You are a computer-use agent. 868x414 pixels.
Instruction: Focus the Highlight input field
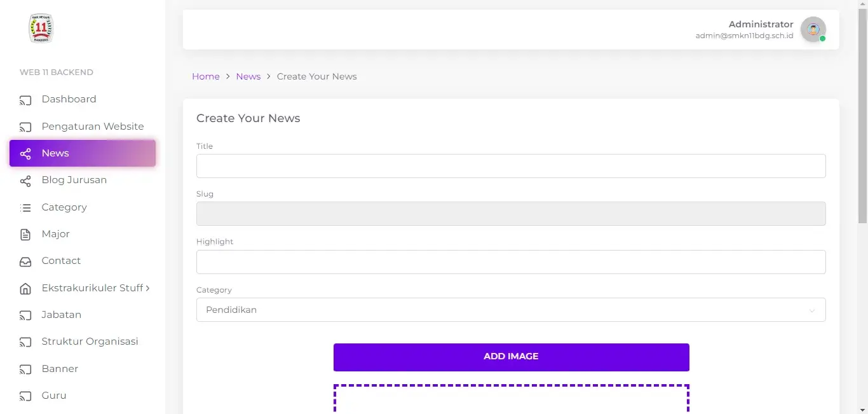[511, 262]
